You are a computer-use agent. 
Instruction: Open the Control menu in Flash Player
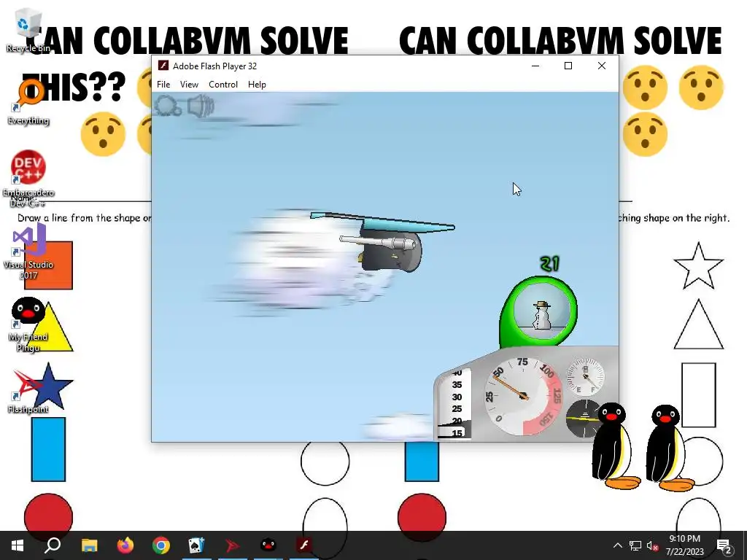(223, 85)
